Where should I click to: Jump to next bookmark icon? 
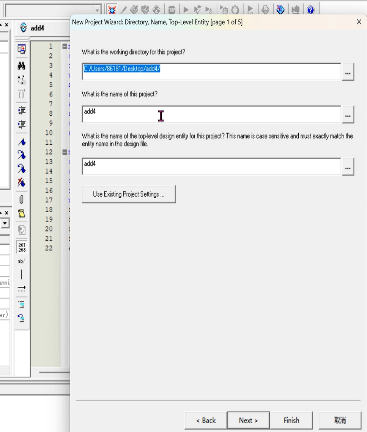22,155
